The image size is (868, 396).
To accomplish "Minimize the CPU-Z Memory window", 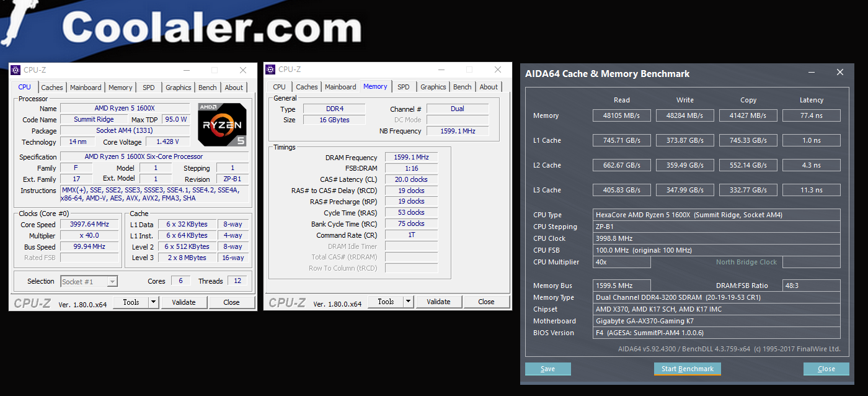I will tap(441, 70).
